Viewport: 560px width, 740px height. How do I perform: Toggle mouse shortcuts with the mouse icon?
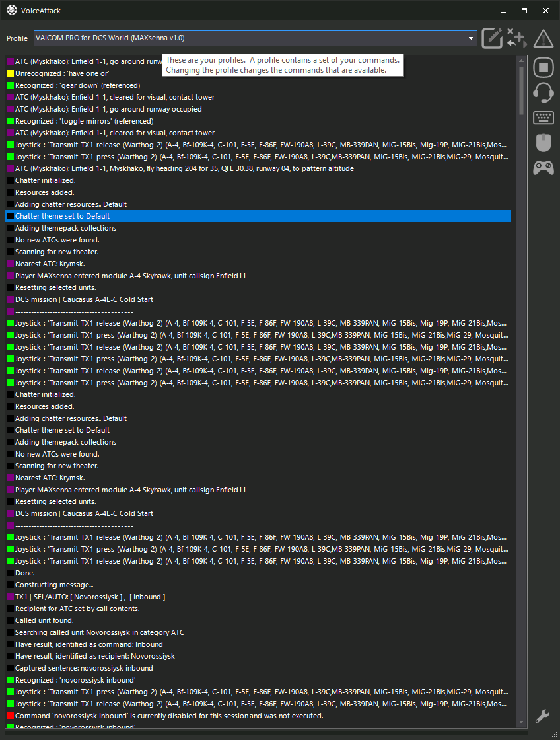(x=543, y=143)
